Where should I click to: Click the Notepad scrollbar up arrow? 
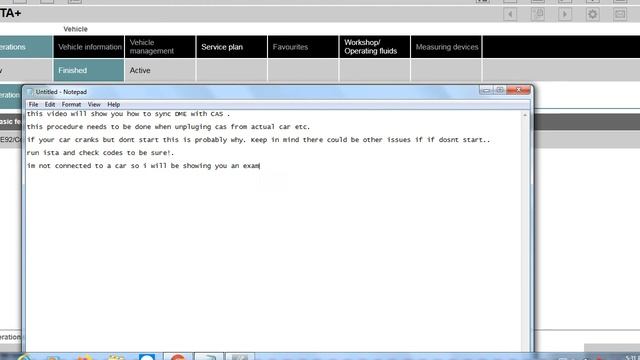(x=525, y=116)
